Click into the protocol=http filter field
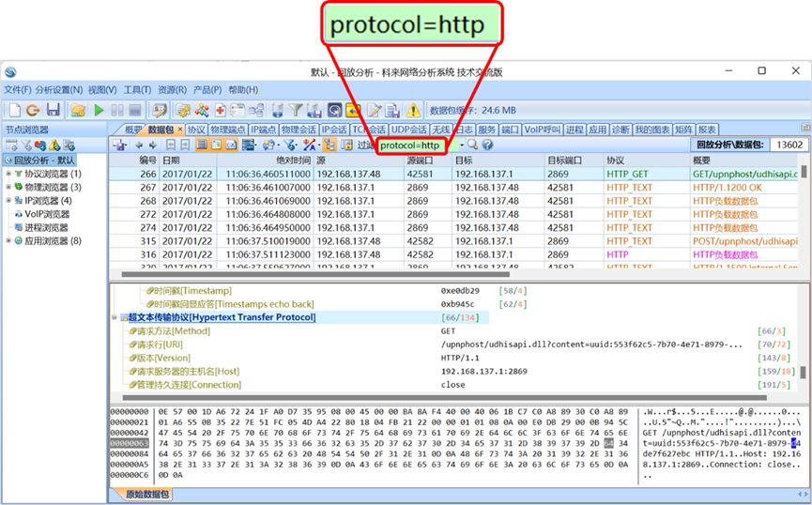This screenshot has height=505, width=812. coord(413,145)
